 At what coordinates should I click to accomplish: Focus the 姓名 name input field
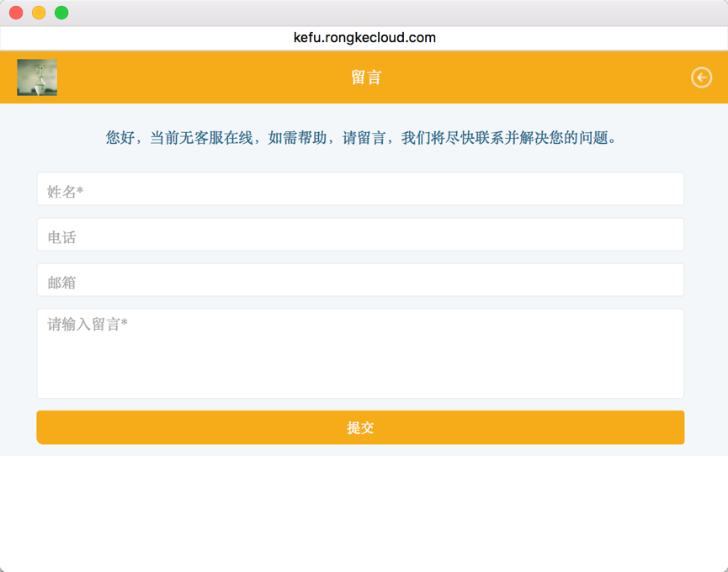click(x=360, y=189)
